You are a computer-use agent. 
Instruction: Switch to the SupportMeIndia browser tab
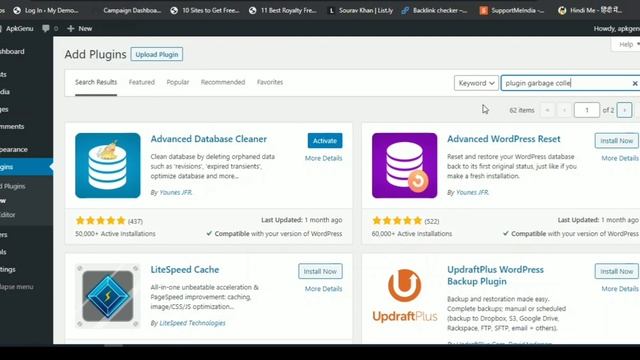[512, 11]
